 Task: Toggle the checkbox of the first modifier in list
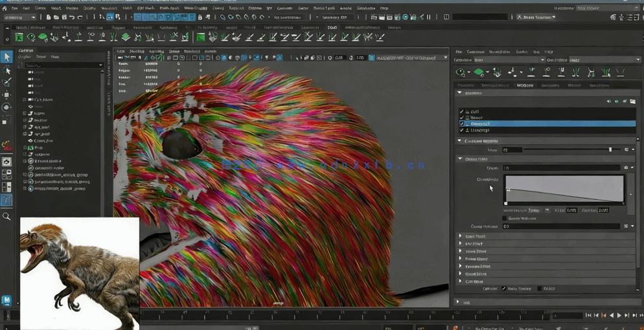[x=462, y=111]
